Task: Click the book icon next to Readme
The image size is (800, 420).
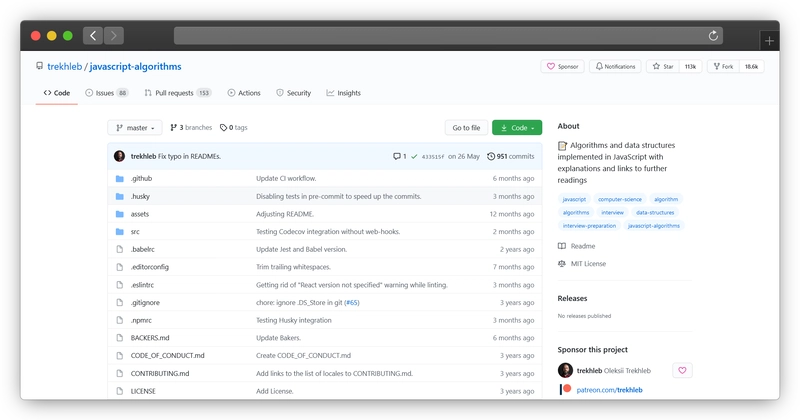Action: coord(562,246)
